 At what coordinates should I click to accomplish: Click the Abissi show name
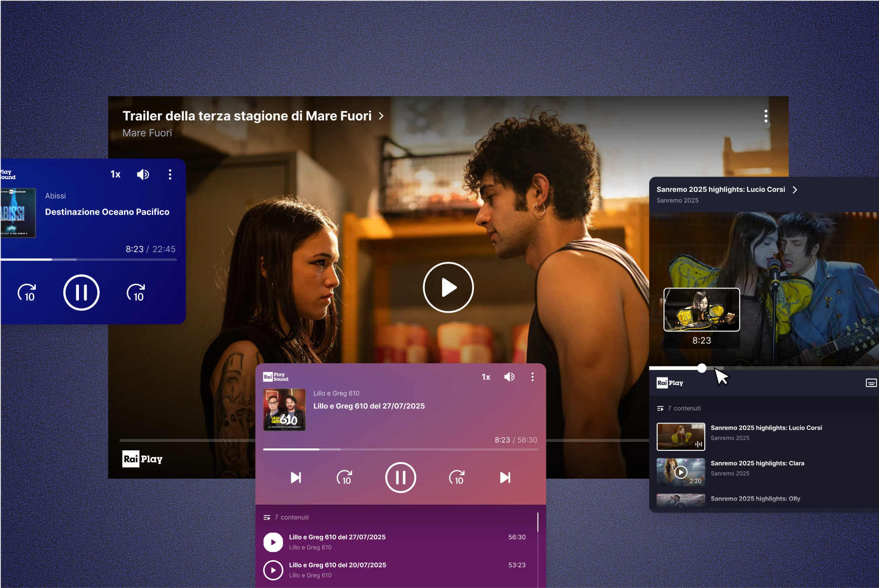55,196
